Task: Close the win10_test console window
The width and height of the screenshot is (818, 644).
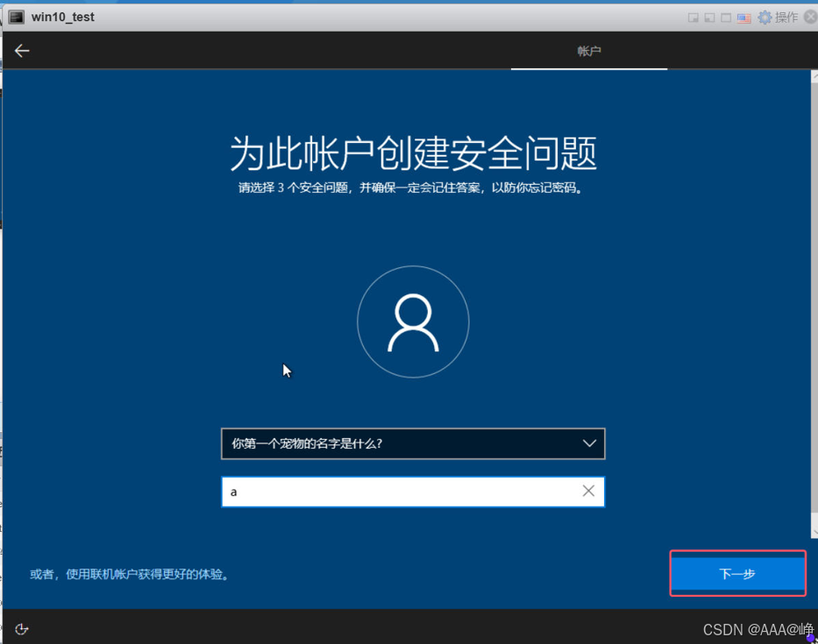Action: pyautogui.click(x=811, y=18)
